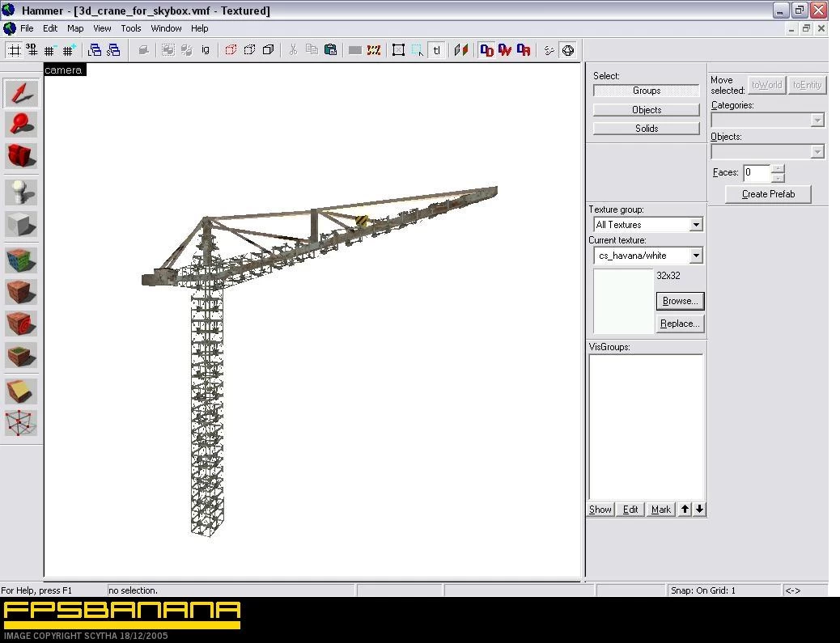This screenshot has width=840, height=643.
Task: Toggle the DW walkable displacement button
Action: [x=505, y=50]
